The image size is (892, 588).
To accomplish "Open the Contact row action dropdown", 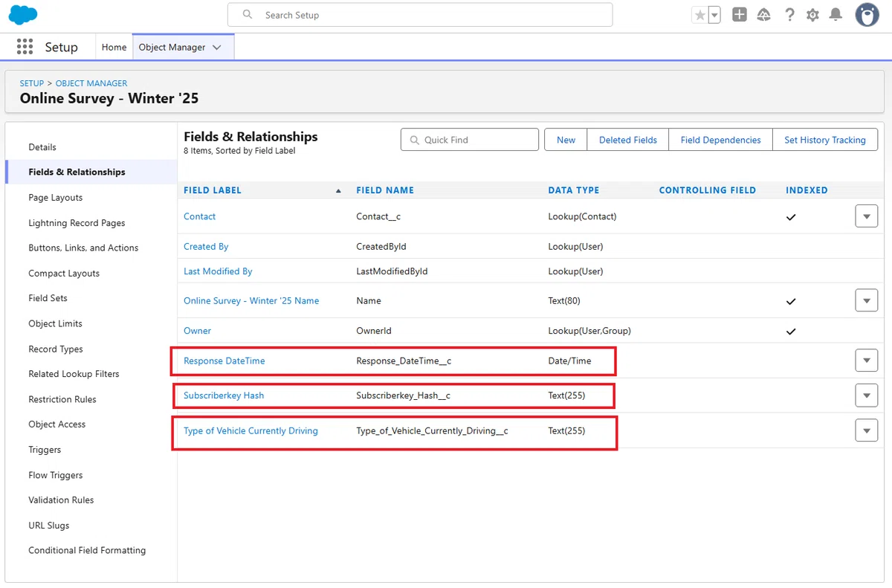I will [866, 216].
